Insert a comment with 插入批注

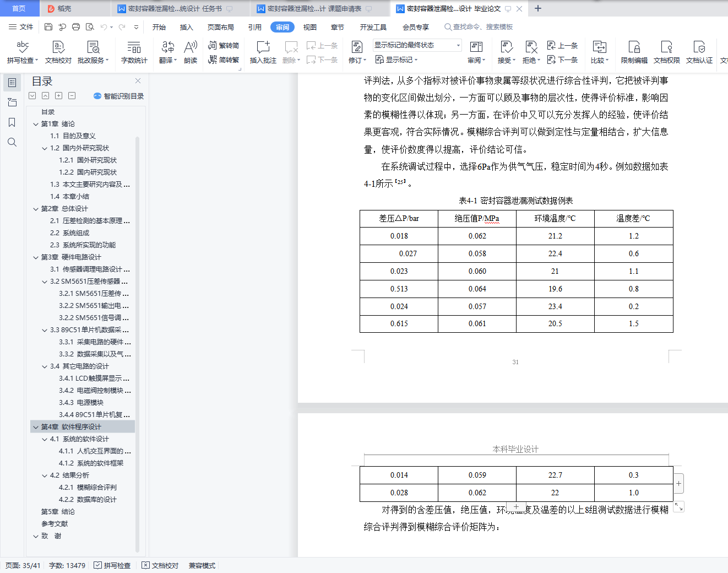(263, 52)
